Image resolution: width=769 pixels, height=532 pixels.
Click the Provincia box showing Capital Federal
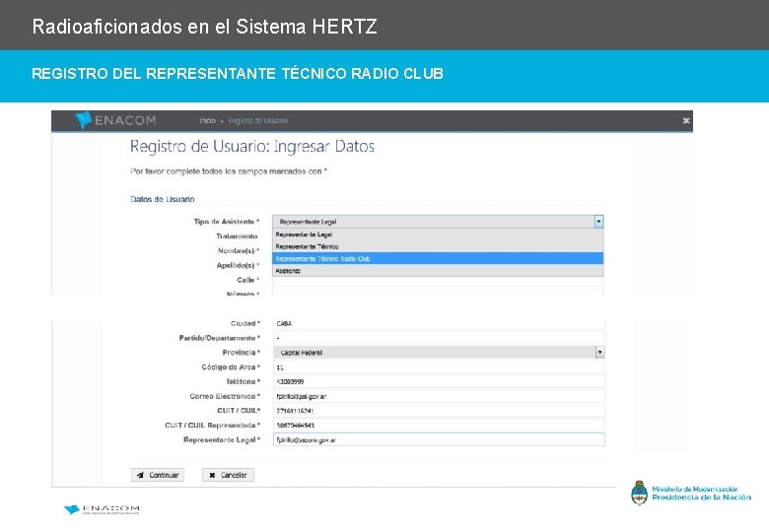coord(439,353)
